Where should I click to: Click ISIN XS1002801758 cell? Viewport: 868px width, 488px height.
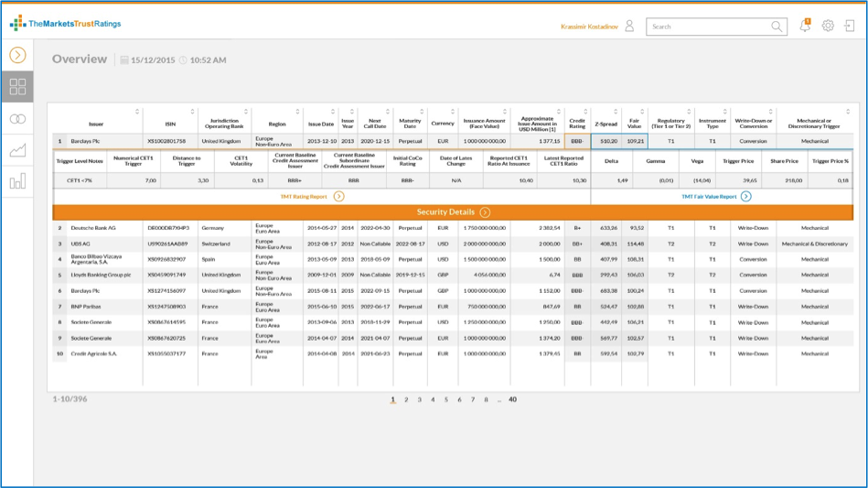pyautogui.click(x=166, y=141)
